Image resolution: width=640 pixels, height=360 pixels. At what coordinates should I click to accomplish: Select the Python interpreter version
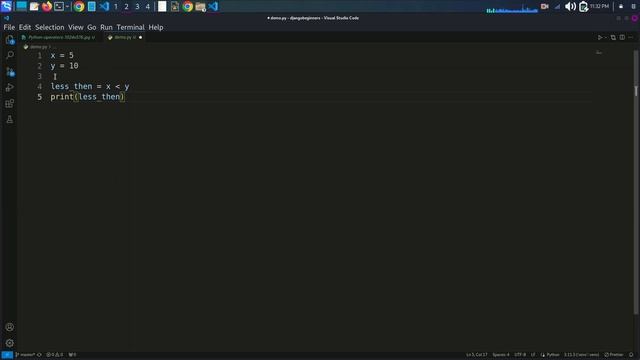pos(582,355)
